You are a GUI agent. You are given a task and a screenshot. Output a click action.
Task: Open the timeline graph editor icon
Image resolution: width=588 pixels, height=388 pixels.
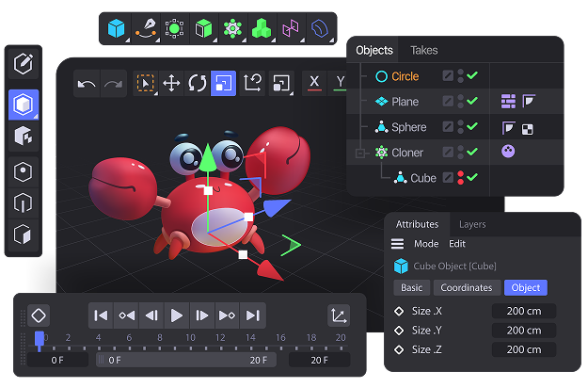click(x=338, y=315)
